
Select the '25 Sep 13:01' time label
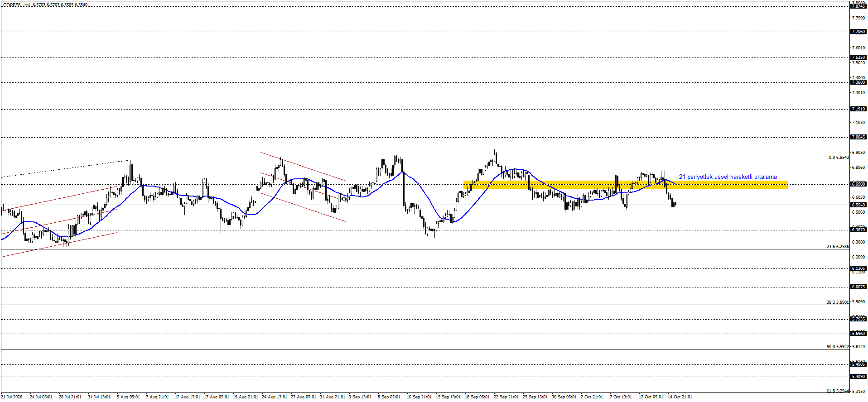pos(535,397)
